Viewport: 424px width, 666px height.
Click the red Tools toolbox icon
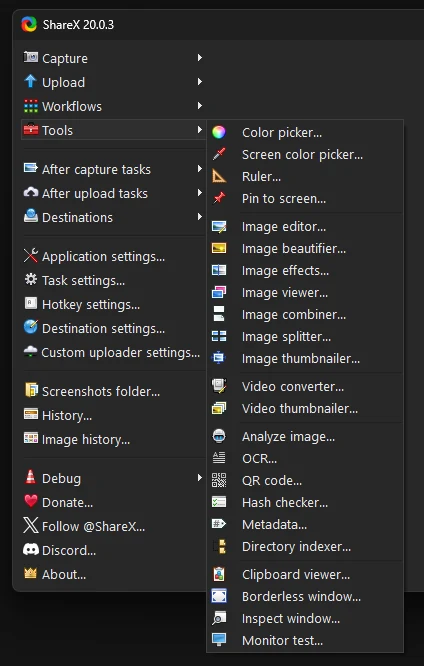pos(31,129)
